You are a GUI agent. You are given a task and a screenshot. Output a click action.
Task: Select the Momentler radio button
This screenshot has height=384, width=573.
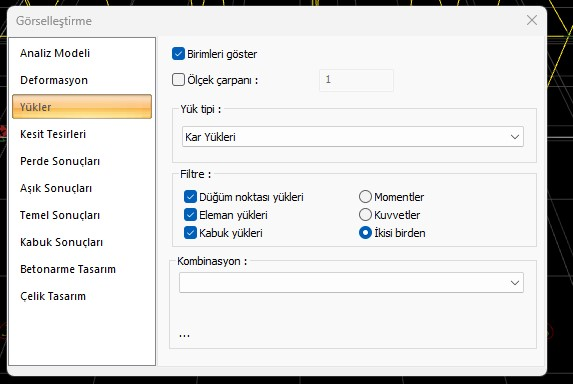[365, 197]
